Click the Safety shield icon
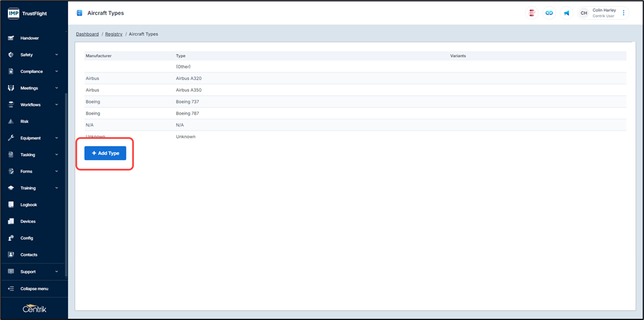Screen dimensions: 644x320 coord(11,55)
